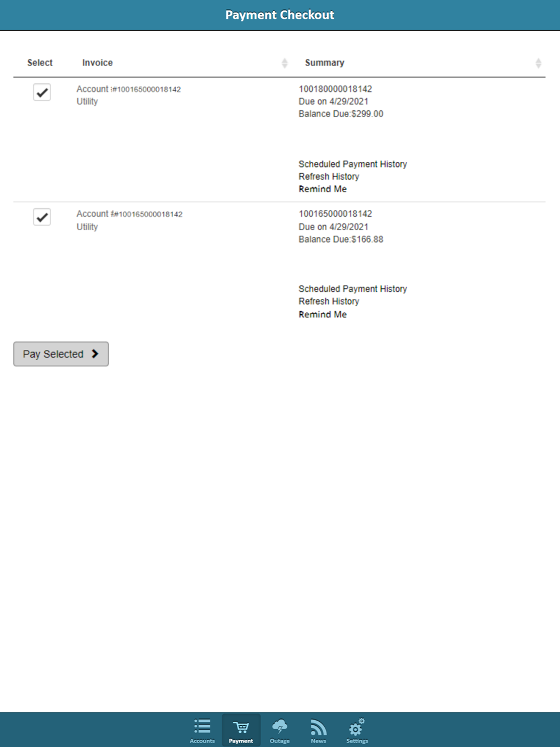The height and width of the screenshot is (747, 560).
Task: Open the News feed icon
Action: point(318,727)
